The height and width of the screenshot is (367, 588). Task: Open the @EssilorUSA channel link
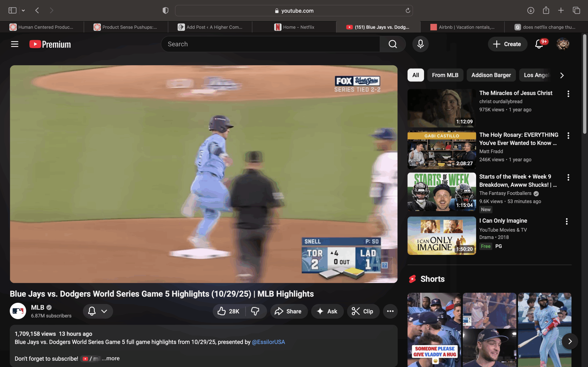pos(268,342)
